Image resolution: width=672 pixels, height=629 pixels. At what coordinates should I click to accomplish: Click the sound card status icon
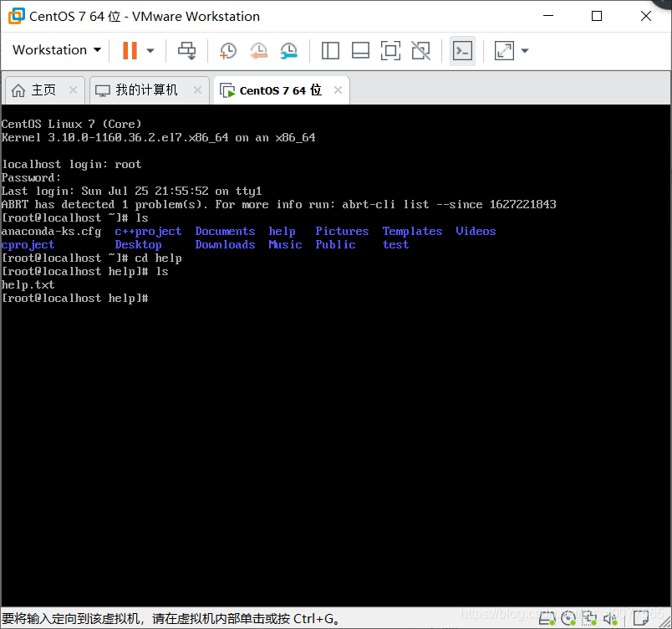[610, 618]
